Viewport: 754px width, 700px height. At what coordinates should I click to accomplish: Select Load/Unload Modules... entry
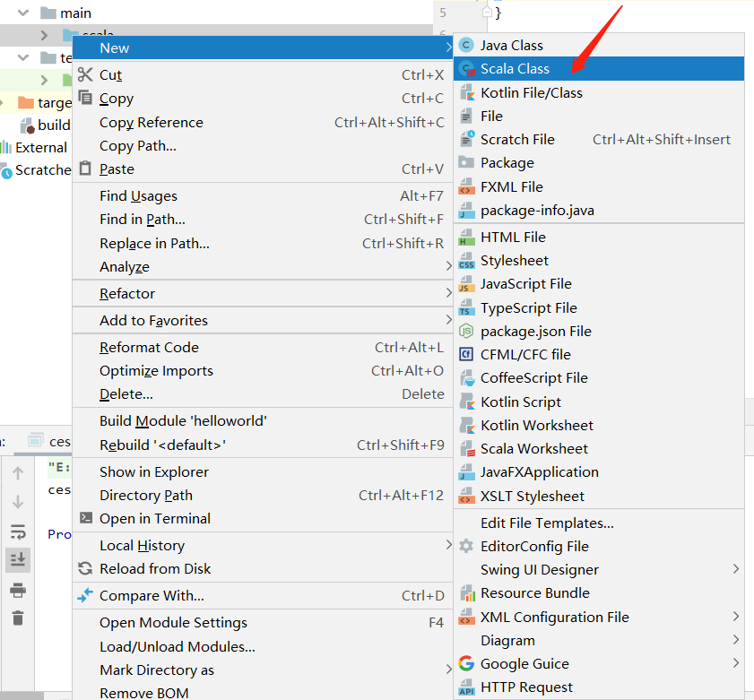(x=263, y=646)
